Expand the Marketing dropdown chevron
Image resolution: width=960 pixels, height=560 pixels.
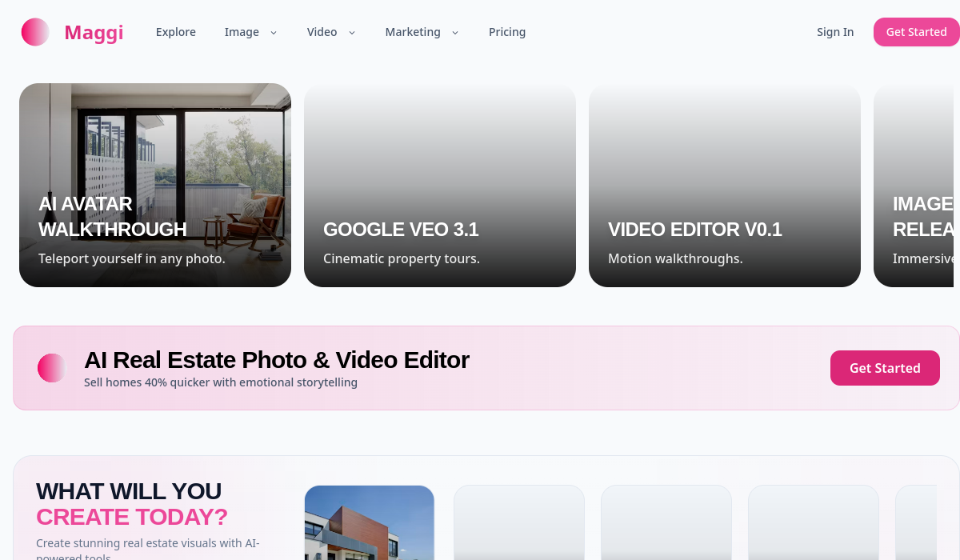pyautogui.click(x=455, y=33)
